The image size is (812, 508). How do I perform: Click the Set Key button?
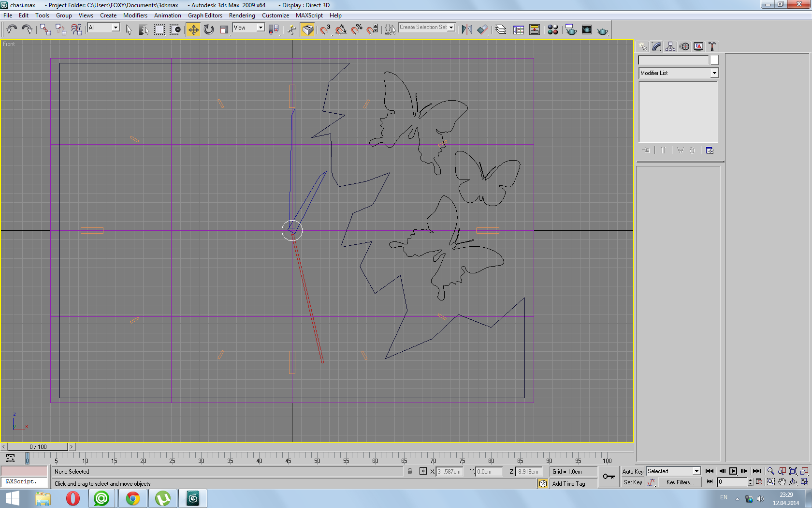pyautogui.click(x=633, y=482)
